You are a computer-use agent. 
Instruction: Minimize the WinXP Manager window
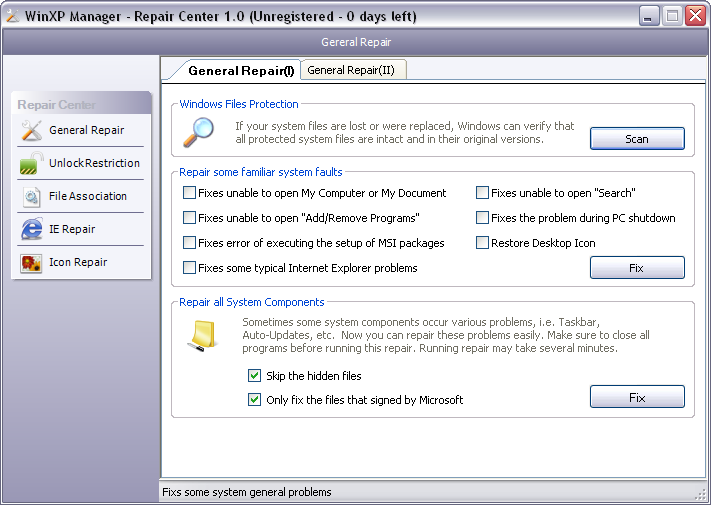tap(649, 16)
